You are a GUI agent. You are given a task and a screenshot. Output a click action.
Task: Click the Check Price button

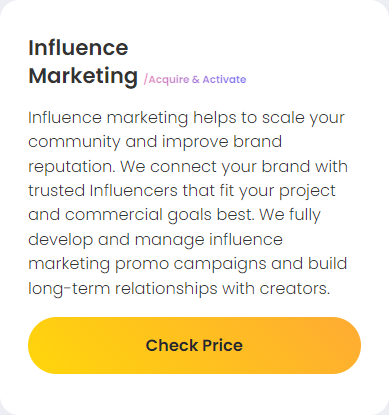coord(194,345)
